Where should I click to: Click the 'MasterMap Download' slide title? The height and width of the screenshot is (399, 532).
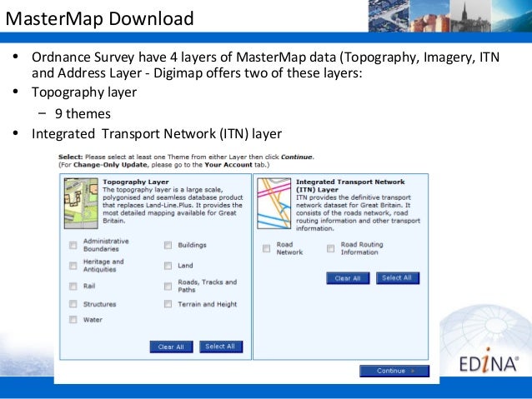pos(99,18)
